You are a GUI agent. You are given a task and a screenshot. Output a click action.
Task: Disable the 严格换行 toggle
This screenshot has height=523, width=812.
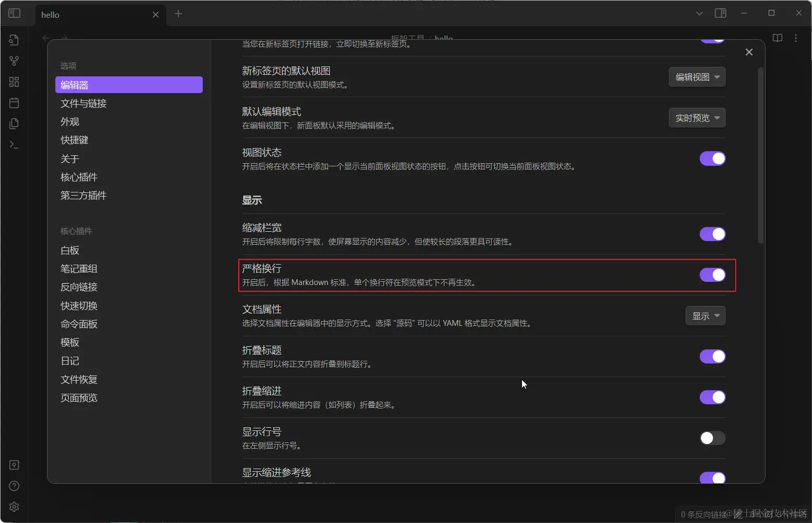click(x=712, y=275)
